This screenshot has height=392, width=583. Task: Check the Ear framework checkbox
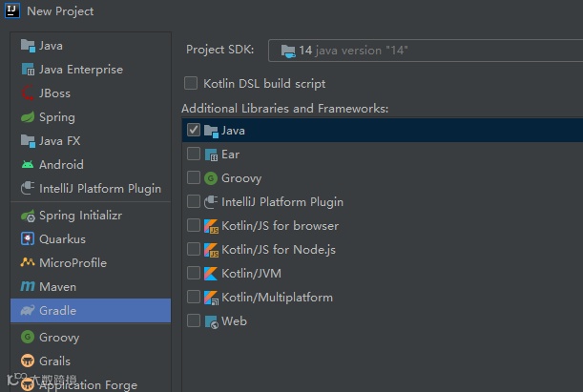point(194,154)
